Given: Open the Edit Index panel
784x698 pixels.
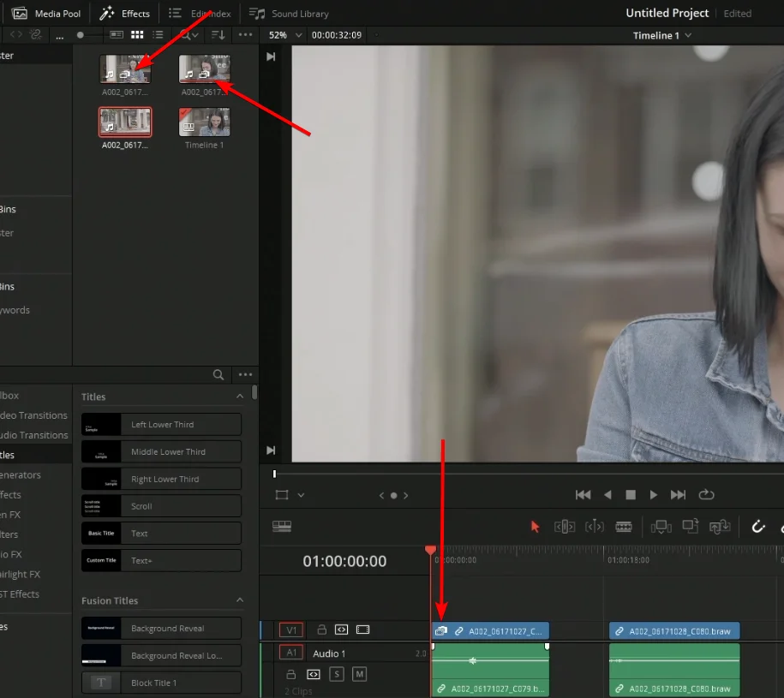Looking at the screenshot, I should point(200,14).
